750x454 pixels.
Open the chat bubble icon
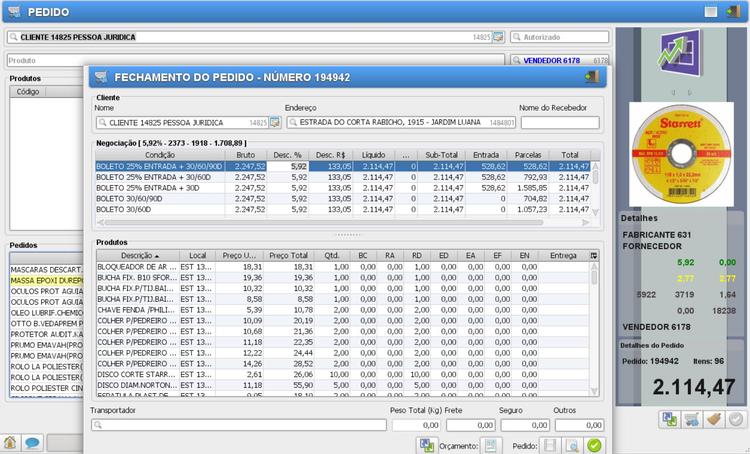point(32,442)
